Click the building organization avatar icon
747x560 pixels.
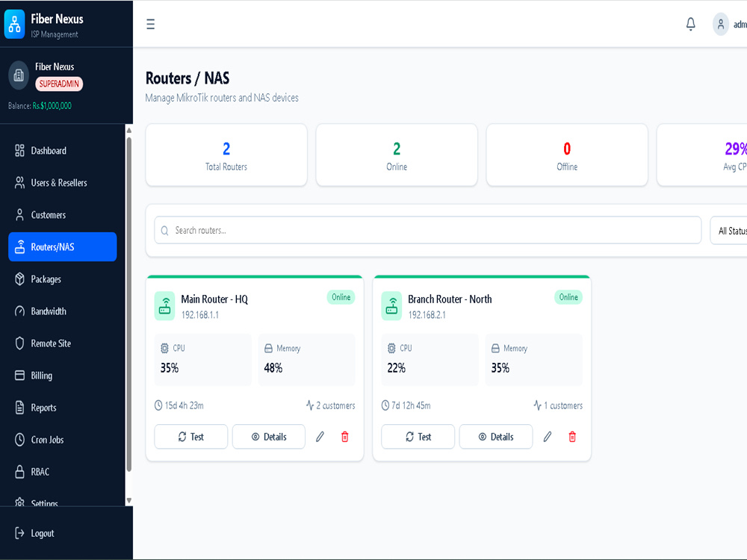(19, 75)
